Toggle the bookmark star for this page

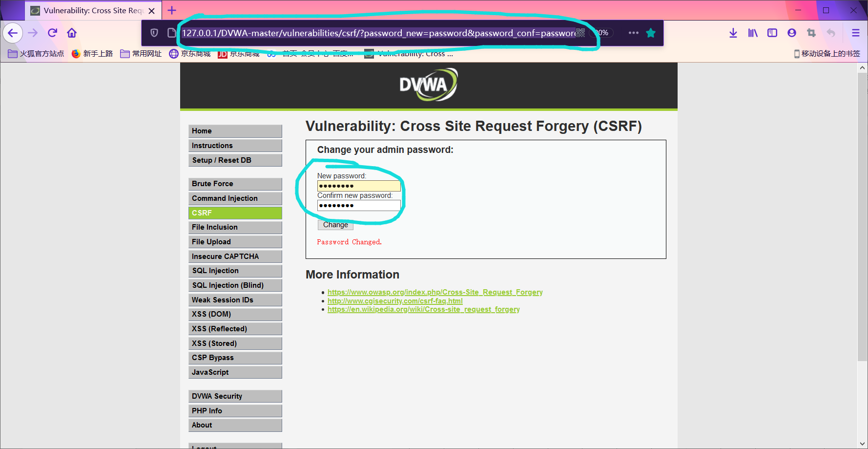(651, 33)
